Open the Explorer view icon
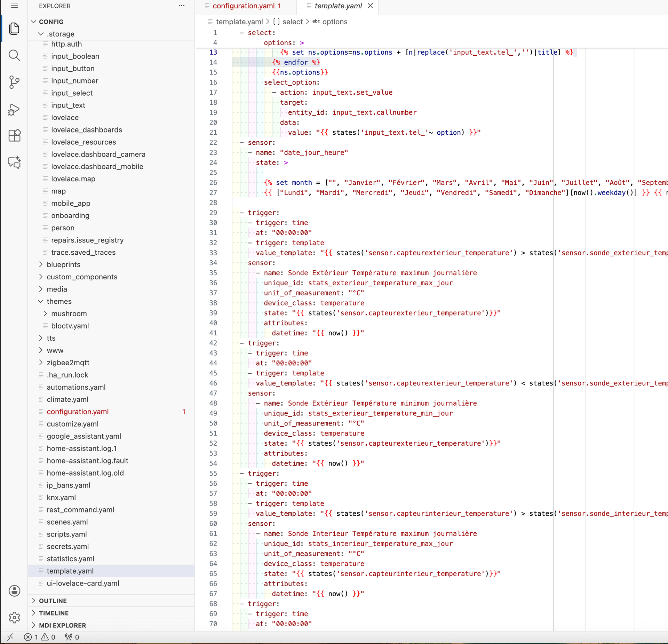This screenshot has width=668, height=644. click(x=14, y=29)
